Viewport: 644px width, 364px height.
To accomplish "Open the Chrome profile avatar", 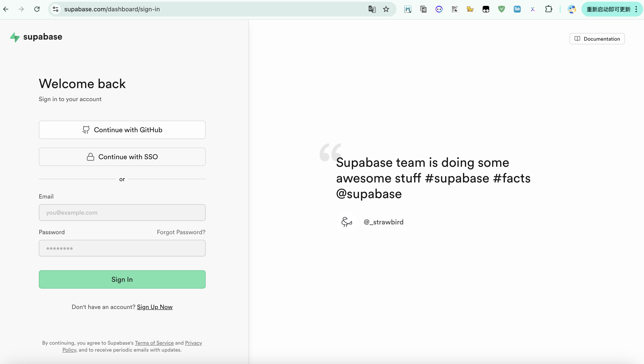I will click(x=572, y=9).
